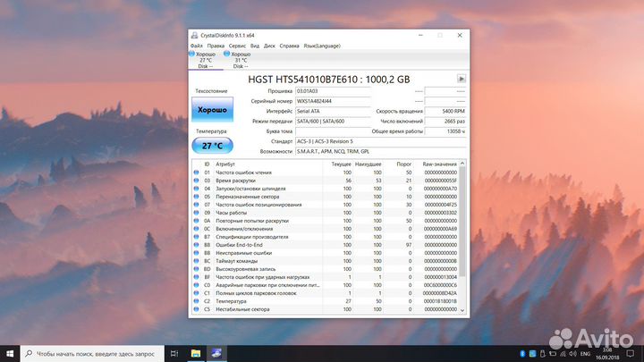The height and width of the screenshot is (362, 644).
Task: Click the blue Хорошо health status button
Action: 212,110
